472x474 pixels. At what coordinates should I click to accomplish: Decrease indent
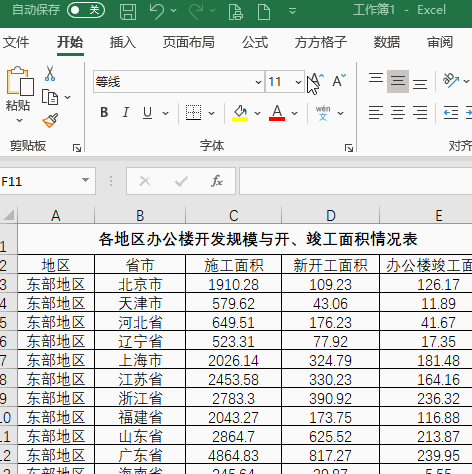tap(451, 113)
